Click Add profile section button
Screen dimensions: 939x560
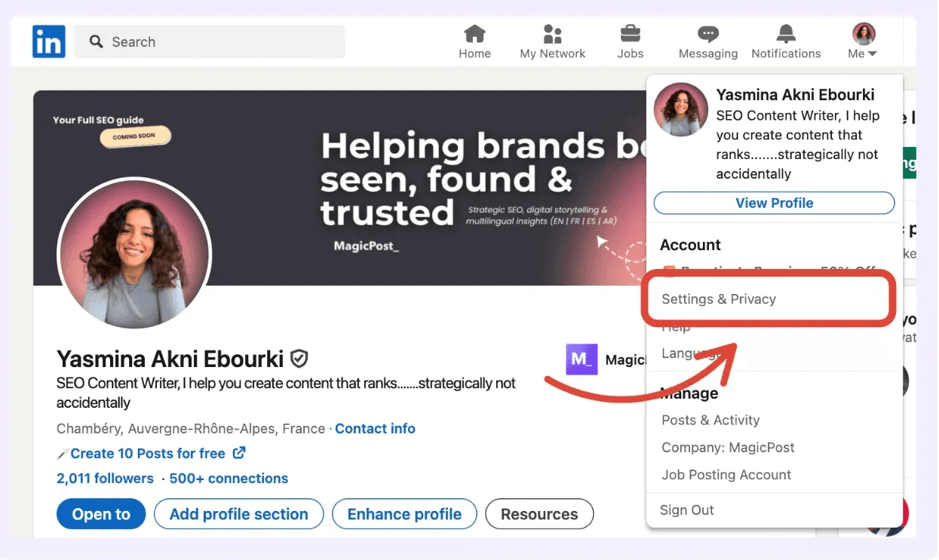tap(239, 514)
